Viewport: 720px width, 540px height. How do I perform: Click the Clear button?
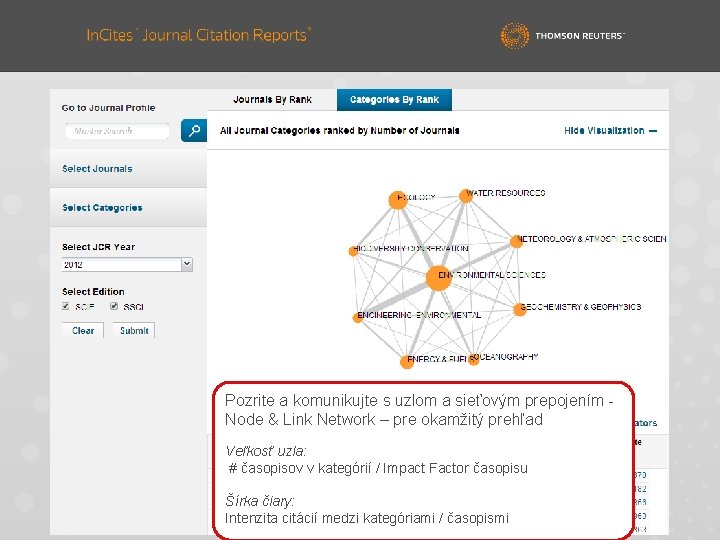coord(83,331)
